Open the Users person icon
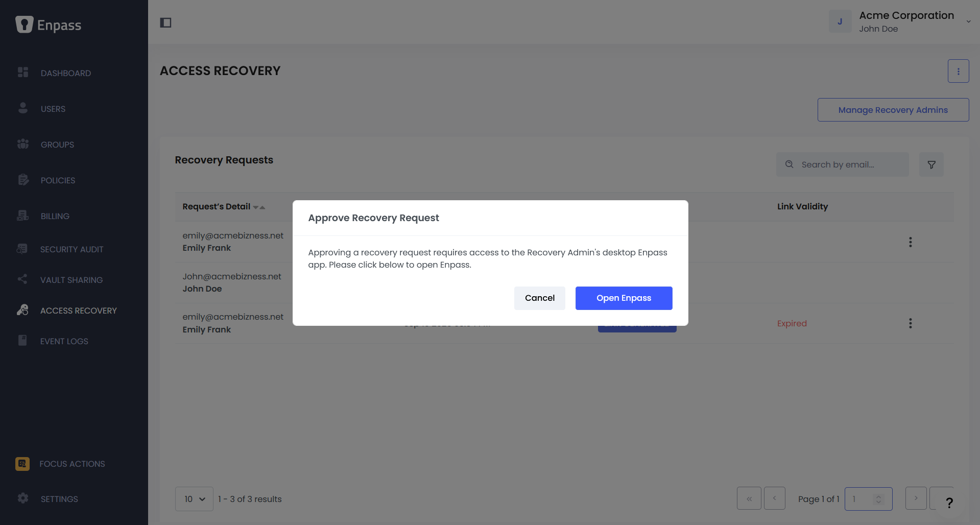 23,108
